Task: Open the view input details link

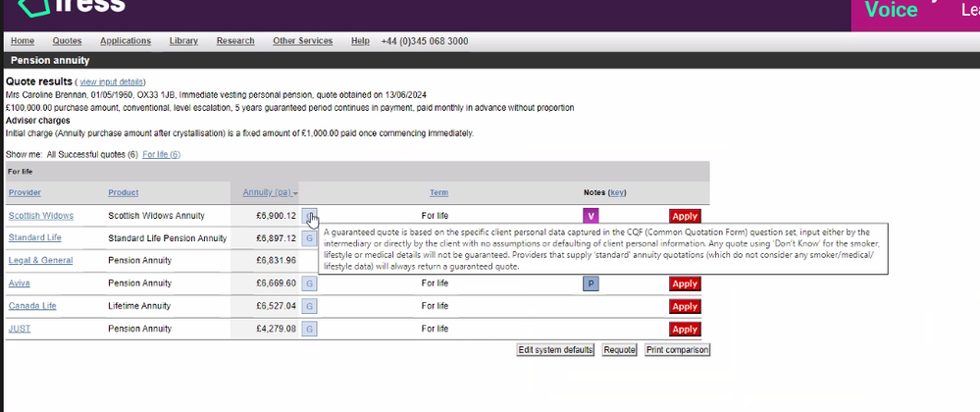Action: click(x=112, y=81)
